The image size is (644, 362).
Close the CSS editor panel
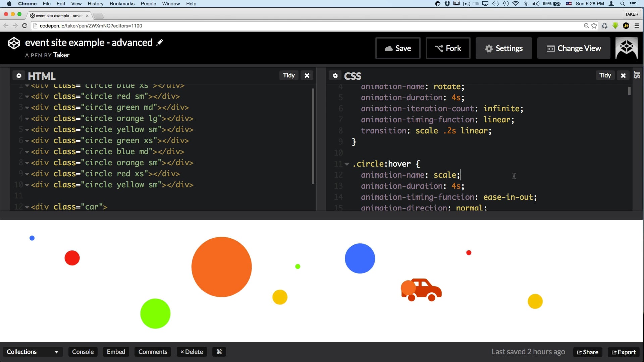point(623,76)
